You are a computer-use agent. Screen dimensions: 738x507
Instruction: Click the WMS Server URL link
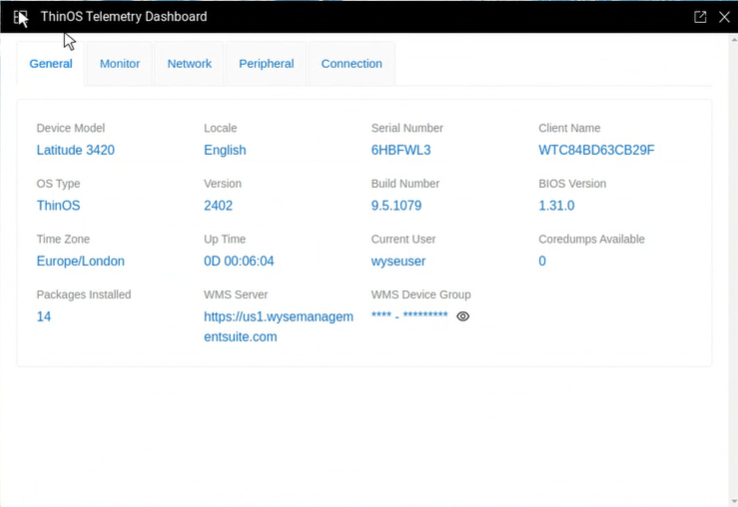(x=278, y=327)
